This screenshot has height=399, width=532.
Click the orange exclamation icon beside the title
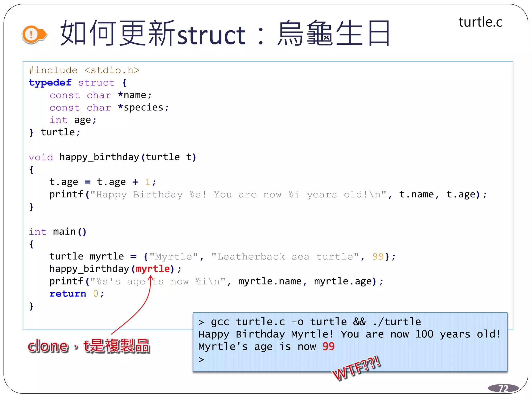pos(34,34)
